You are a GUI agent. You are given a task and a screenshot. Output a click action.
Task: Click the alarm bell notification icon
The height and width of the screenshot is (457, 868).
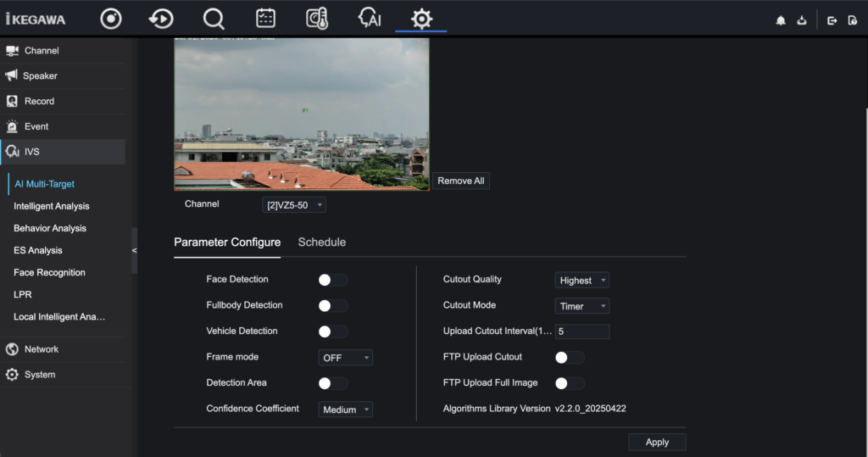coord(781,20)
